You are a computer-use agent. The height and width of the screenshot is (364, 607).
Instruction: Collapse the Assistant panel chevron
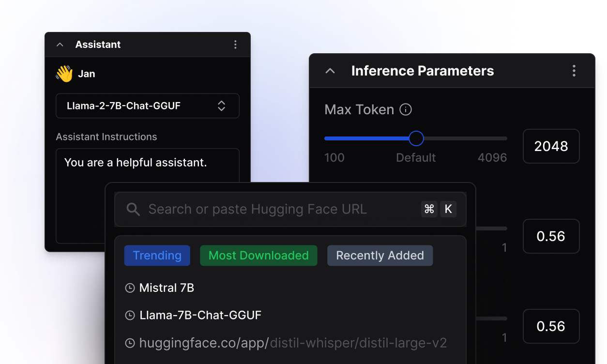pyautogui.click(x=60, y=45)
